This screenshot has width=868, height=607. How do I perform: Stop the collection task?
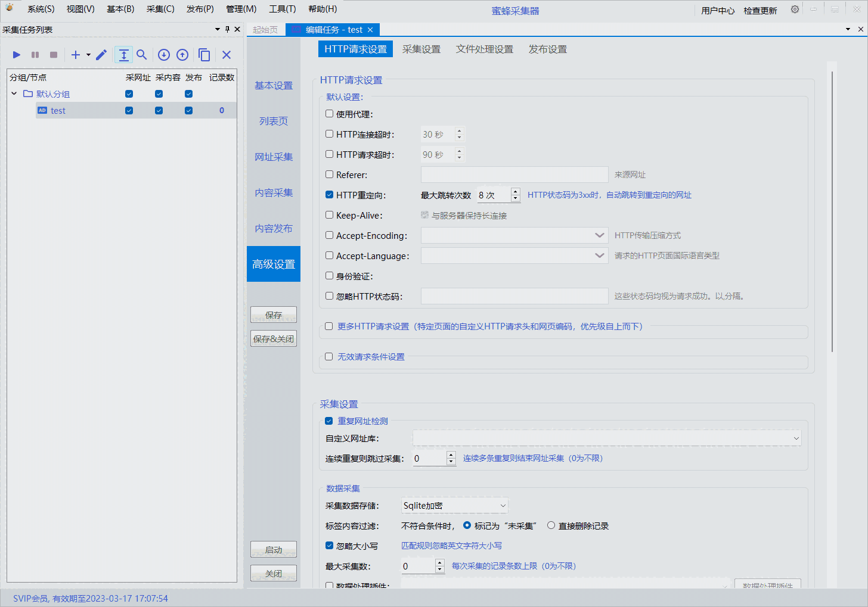point(53,55)
